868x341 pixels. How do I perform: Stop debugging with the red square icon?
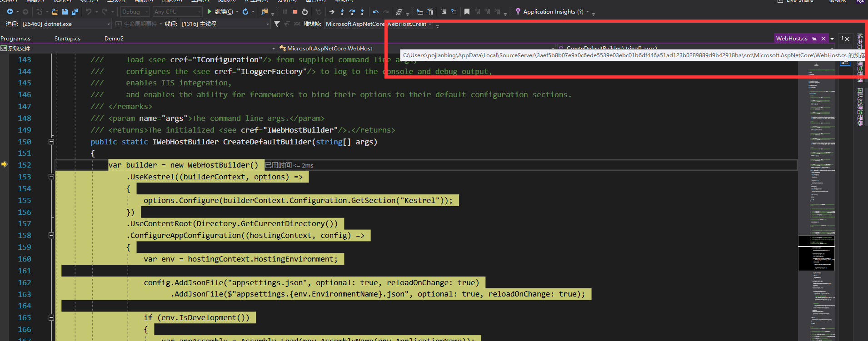click(295, 12)
